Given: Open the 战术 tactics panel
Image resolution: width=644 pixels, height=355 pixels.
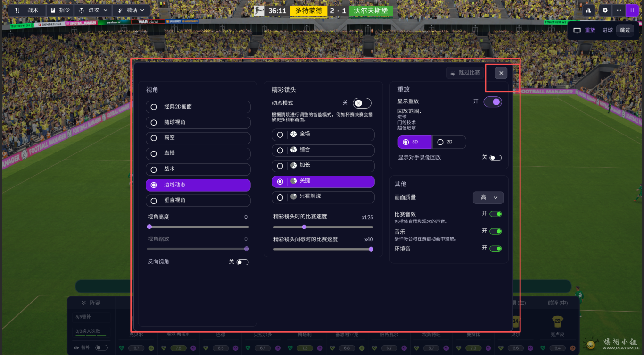Looking at the screenshot, I should tap(27, 10).
